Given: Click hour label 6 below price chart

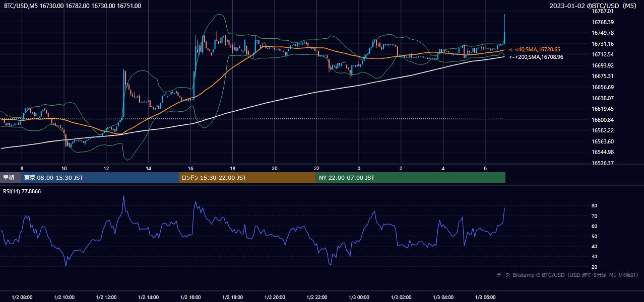Looking at the screenshot, I should (x=485, y=168).
